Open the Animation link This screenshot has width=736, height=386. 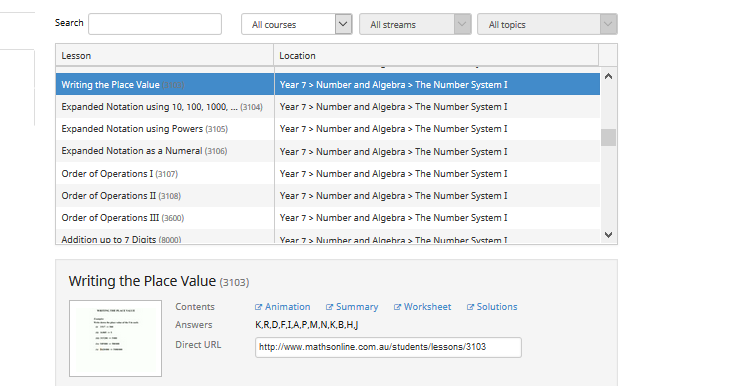tap(283, 307)
